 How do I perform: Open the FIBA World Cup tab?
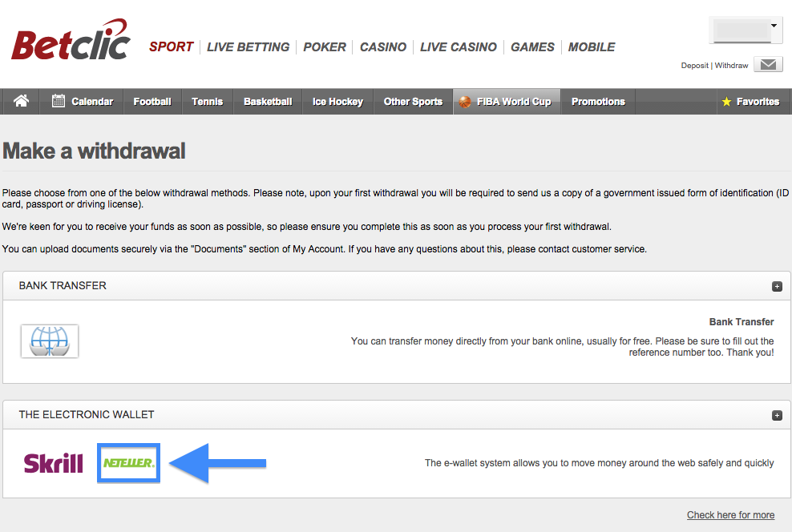(x=507, y=102)
